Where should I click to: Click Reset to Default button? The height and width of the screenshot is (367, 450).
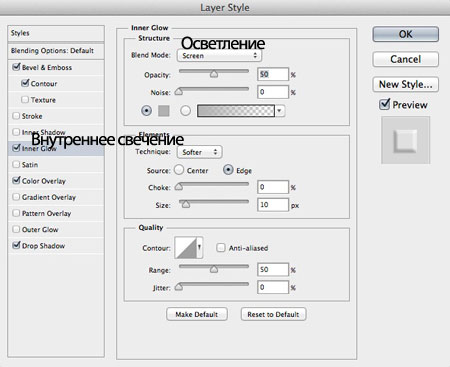pyautogui.click(x=273, y=314)
